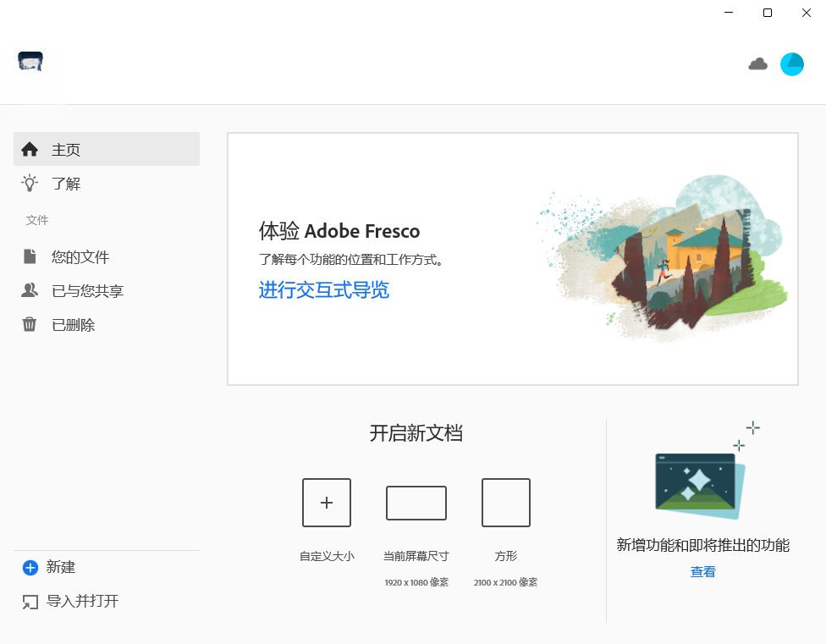This screenshot has height=644, width=826.
Task: Click the lightbulb icon beside 了解
Action: pyautogui.click(x=30, y=184)
